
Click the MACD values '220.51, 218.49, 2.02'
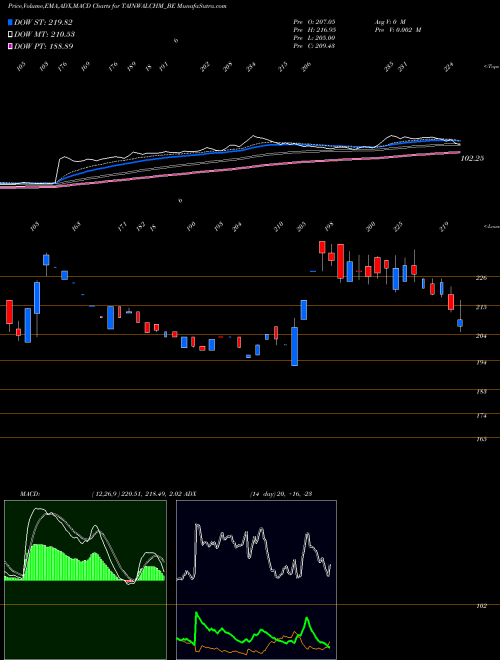pos(152,493)
